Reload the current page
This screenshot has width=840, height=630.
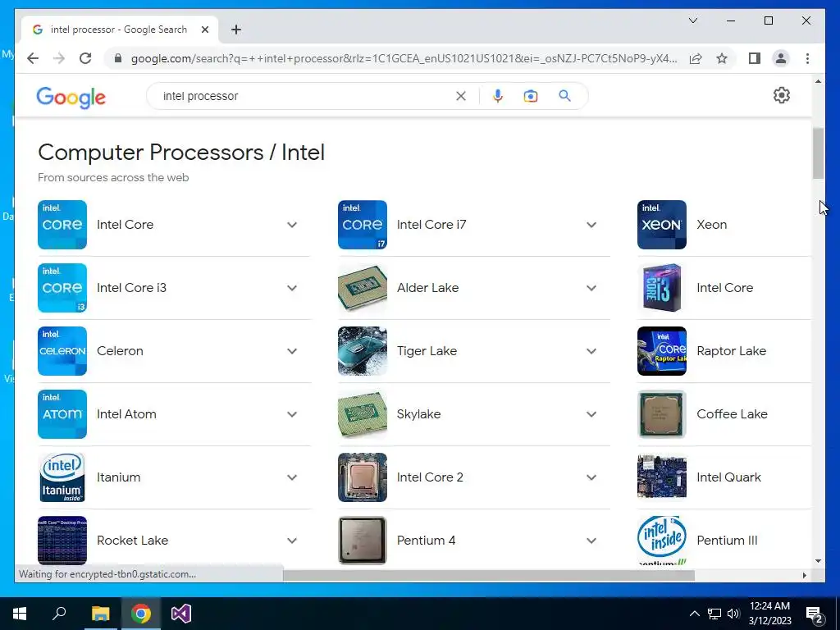click(x=85, y=58)
